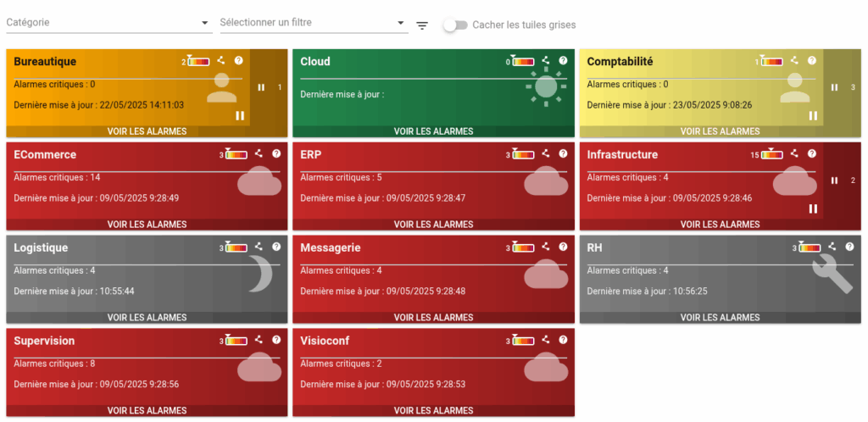Open help for ERP tile
868x422 pixels.
tap(563, 153)
